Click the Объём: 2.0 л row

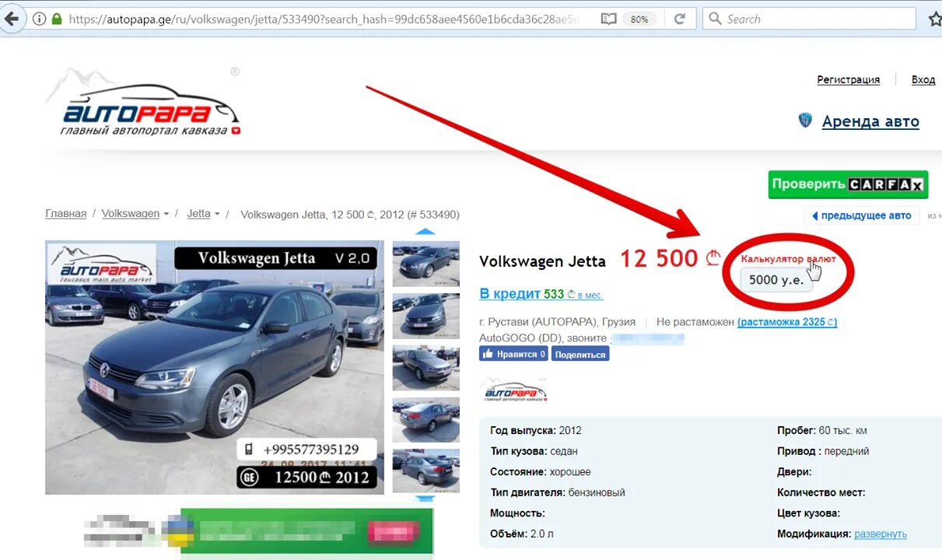tap(522, 534)
